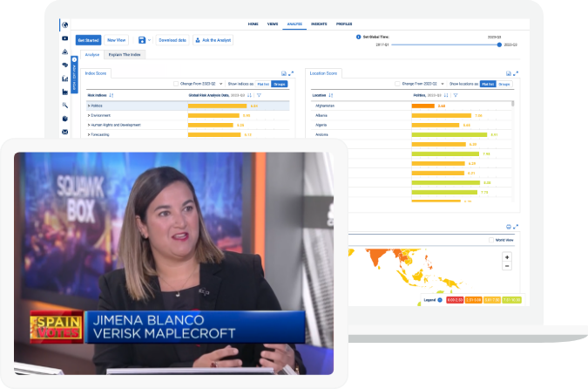
Task: Switch to Explain The Index tab
Action: (x=124, y=54)
